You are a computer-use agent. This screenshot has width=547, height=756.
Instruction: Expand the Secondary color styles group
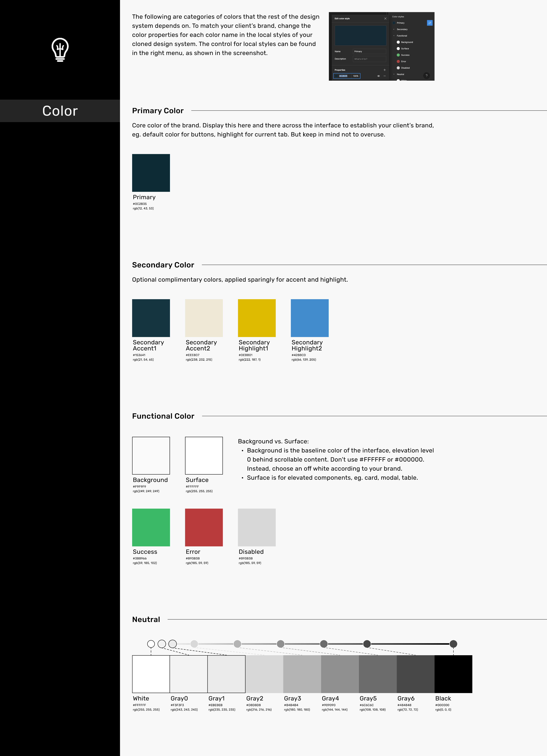pyautogui.click(x=394, y=29)
